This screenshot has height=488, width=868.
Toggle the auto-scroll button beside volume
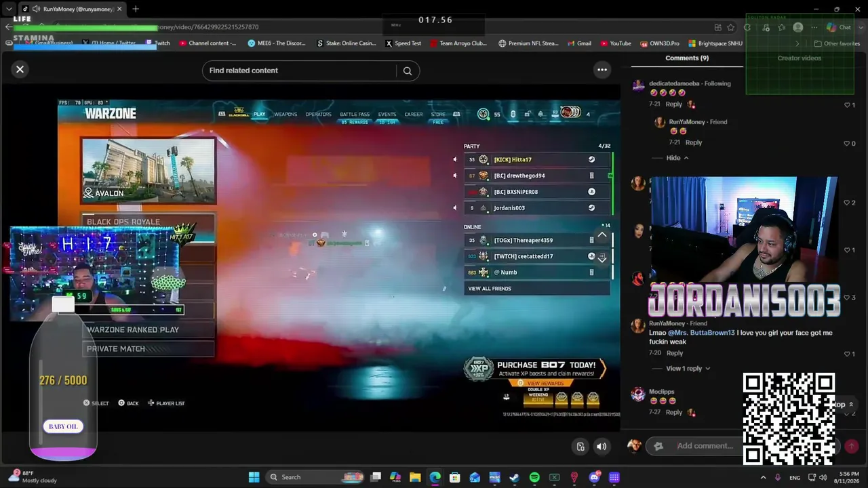580,447
